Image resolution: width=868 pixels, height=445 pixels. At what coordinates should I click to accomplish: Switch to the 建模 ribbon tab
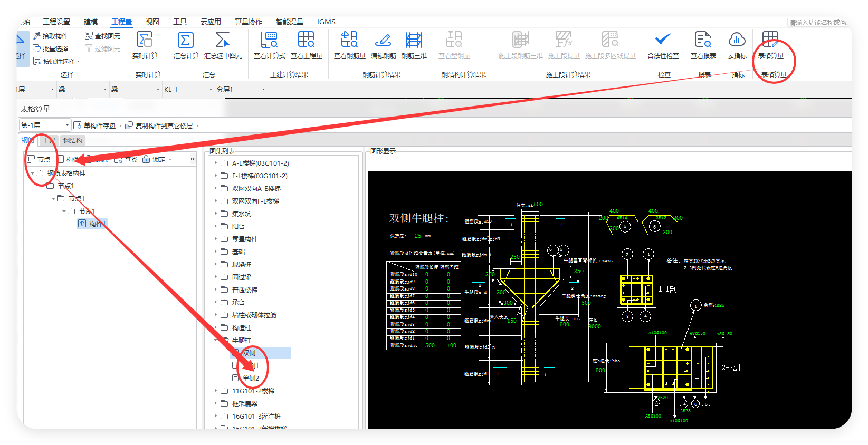[91, 22]
